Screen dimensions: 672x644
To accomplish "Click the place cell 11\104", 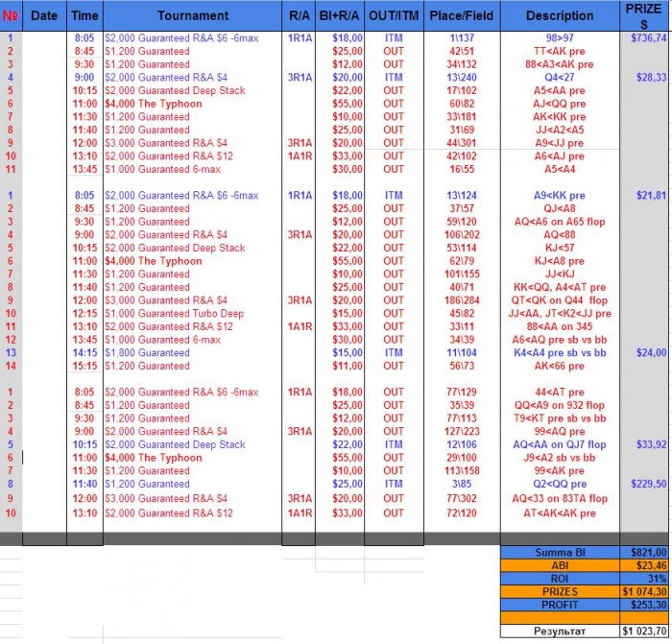I will [x=462, y=352].
